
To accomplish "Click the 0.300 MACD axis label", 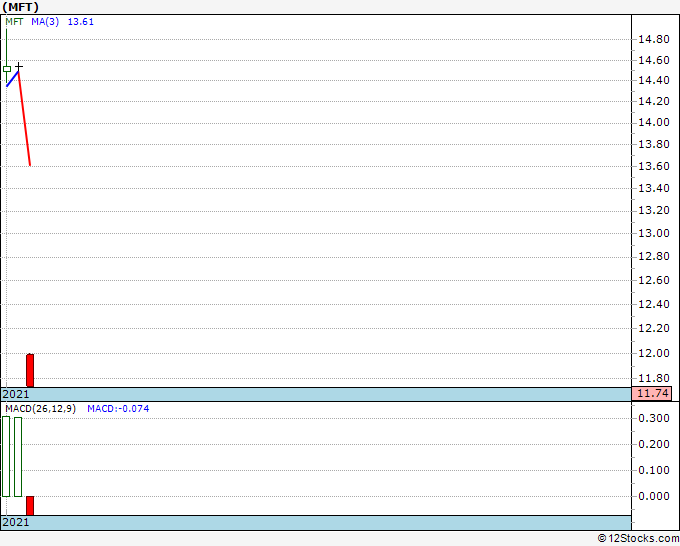I will 654,418.
